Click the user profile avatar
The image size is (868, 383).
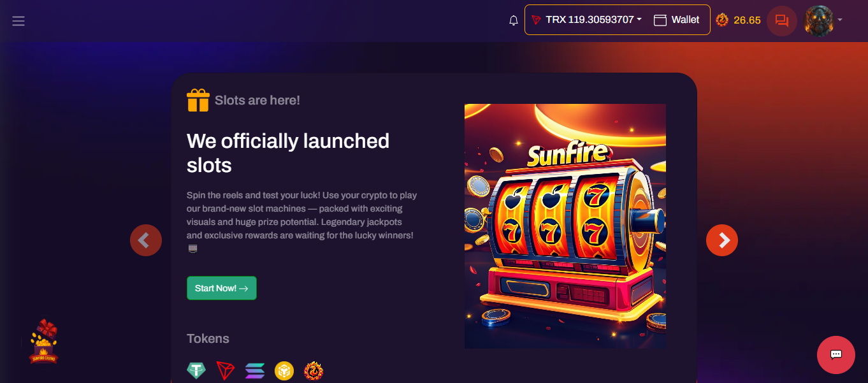point(819,20)
